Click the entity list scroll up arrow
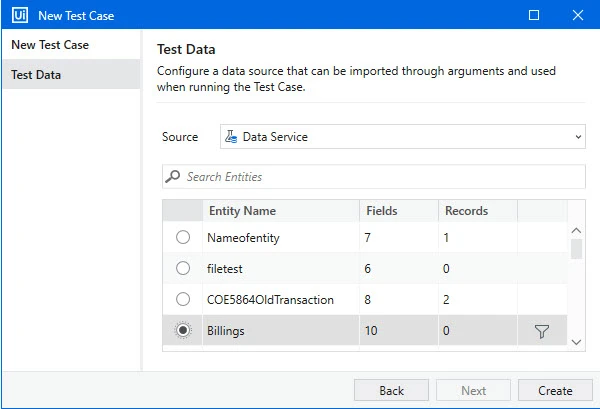Image resolution: width=600 pixels, height=409 pixels. click(576, 231)
